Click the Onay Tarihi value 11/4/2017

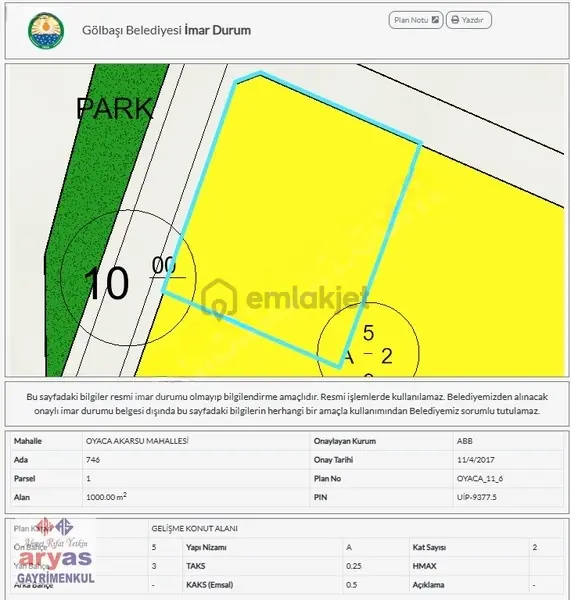click(476, 460)
